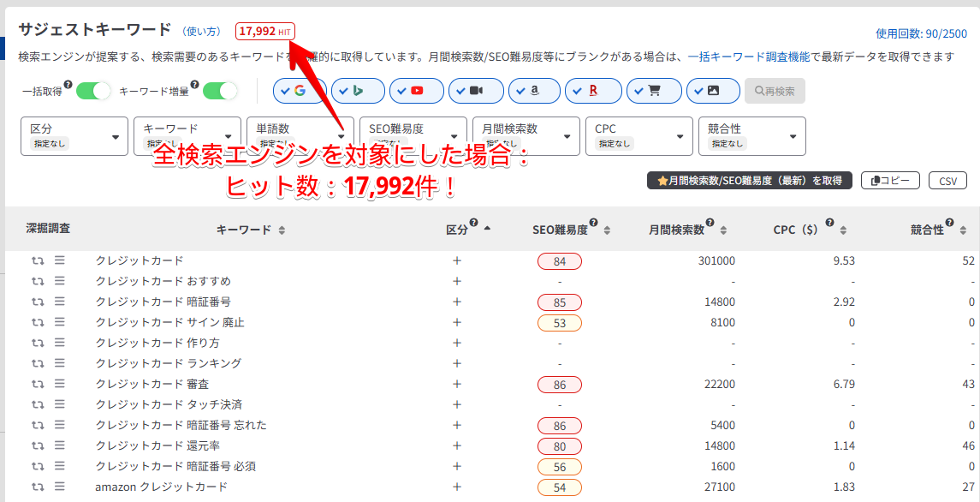This screenshot has width=980, height=502.
Task: Turn off the 一括取得 toggle switch
Action: tap(94, 91)
